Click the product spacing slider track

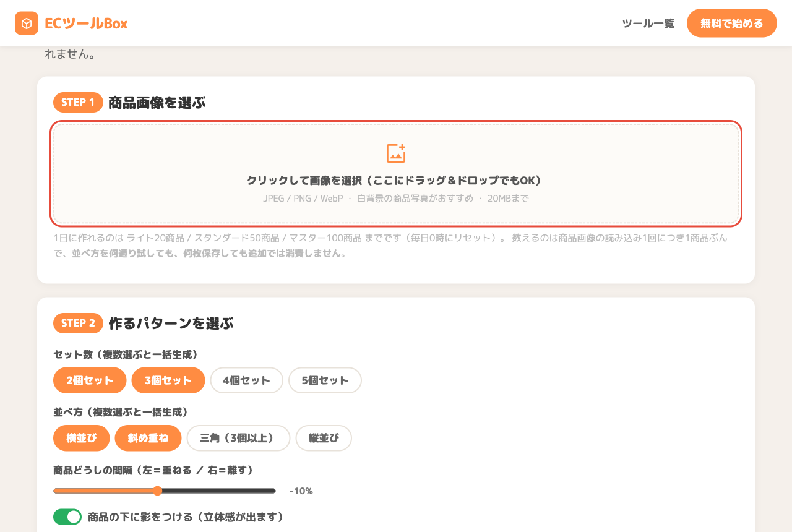(x=165, y=491)
